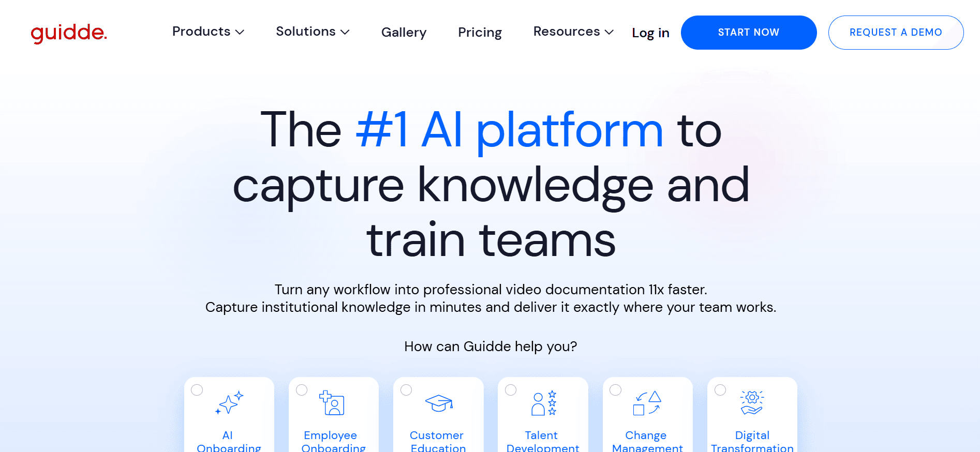This screenshot has width=980, height=452.
Task: Click the Talent Development label
Action: [x=542, y=441]
